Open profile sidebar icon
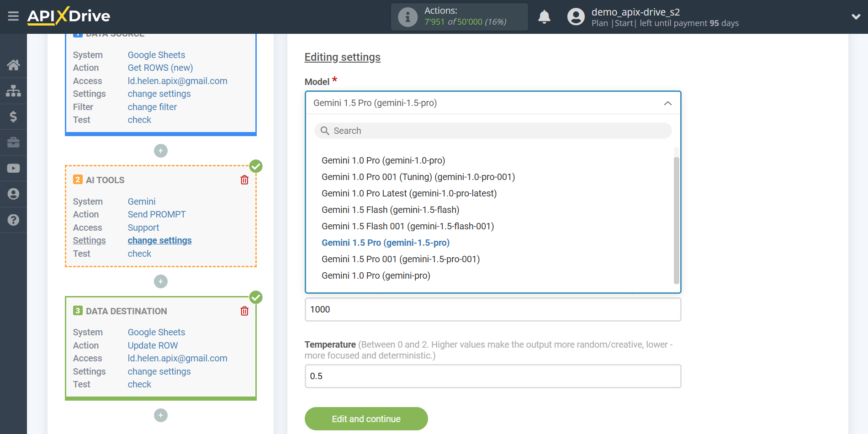 13,194
